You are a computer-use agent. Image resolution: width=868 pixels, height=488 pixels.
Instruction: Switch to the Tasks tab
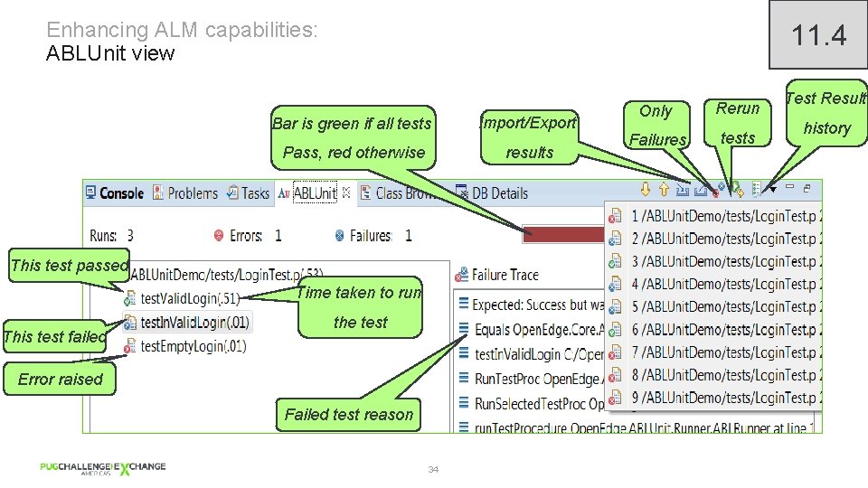point(248,193)
